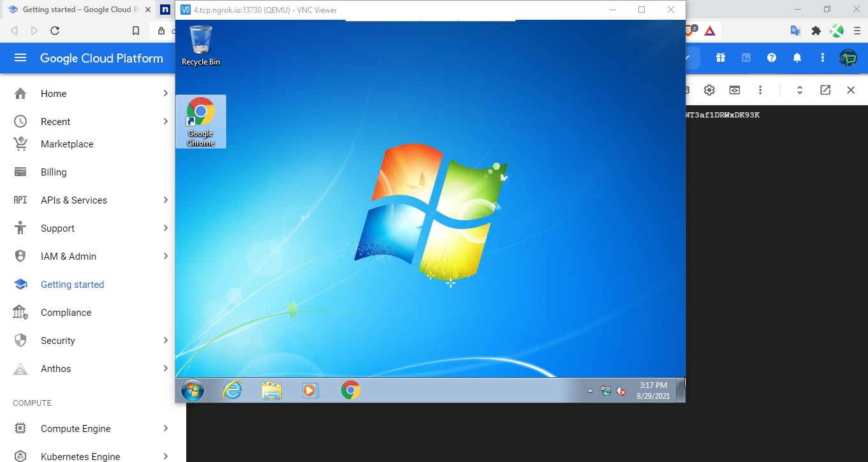Select Google Chrome shortcut on remote desktop

(201, 122)
